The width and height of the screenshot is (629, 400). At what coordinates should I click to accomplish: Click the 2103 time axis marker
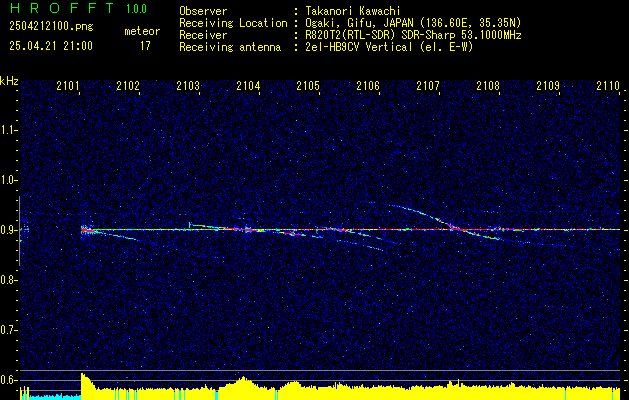tap(188, 86)
